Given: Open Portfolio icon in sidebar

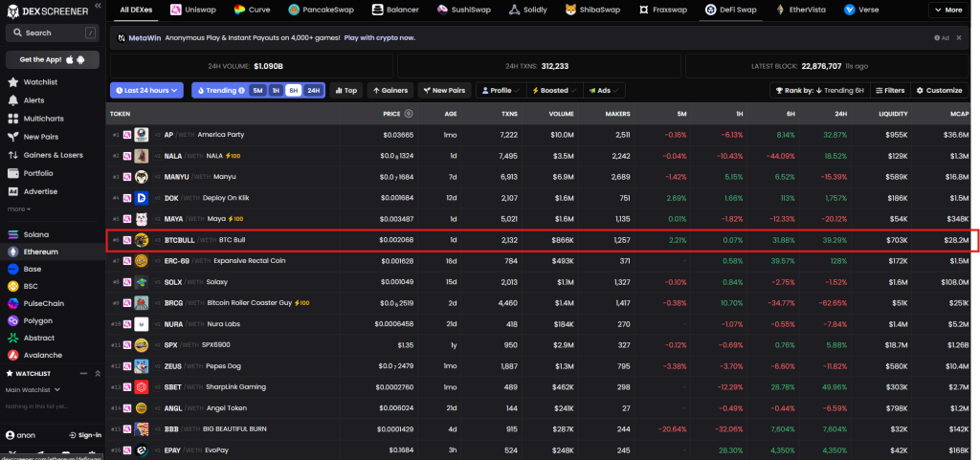Looking at the screenshot, I should click(12, 173).
